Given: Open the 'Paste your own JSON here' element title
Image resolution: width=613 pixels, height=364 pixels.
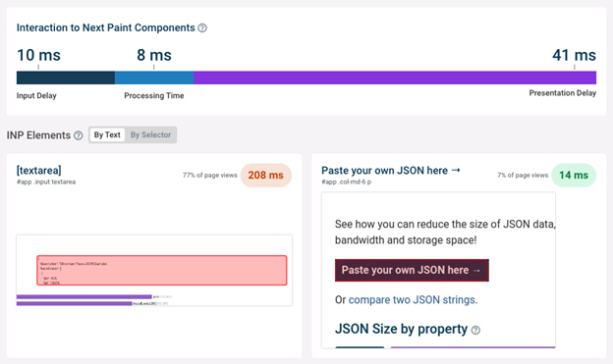Looking at the screenshot, I should (x=391, y=171).
